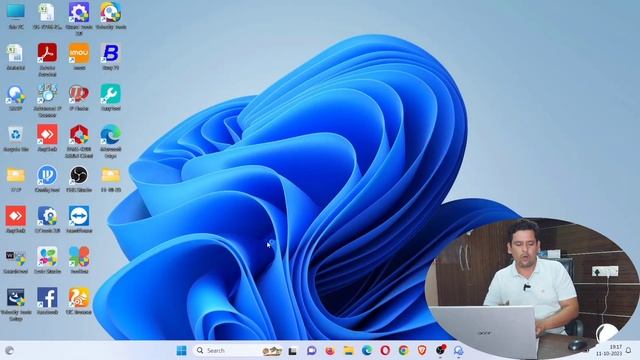This screenshot has width=640, height=360.
Task: Open Task View on the taskbar
Action: tap(293, 351)
